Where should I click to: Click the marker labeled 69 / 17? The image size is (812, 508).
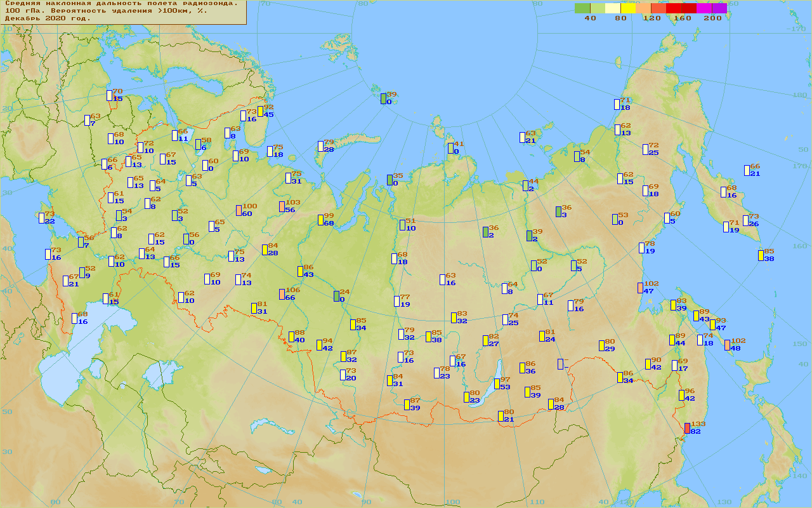pyautogui.click(x=675, y=365)
